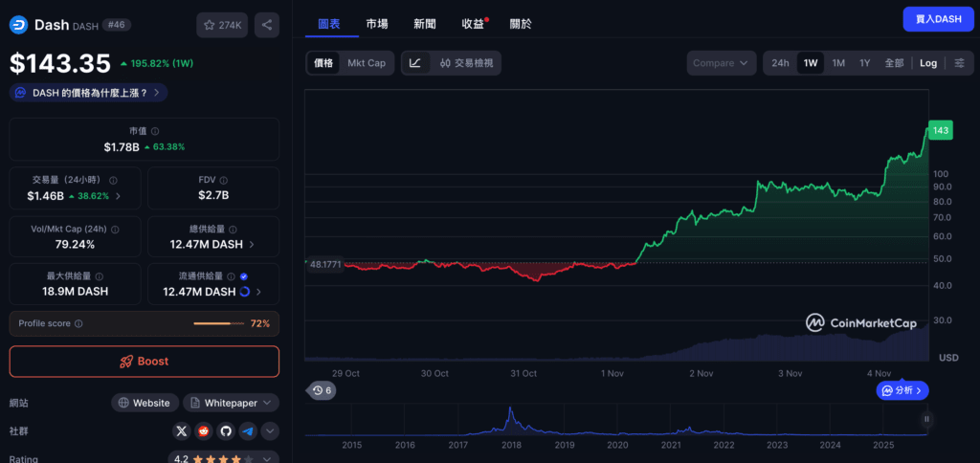Expand the Whitepaper dropdown
Image resolution: width=980 pixels, height=463 pixels.
coord(231,403)
